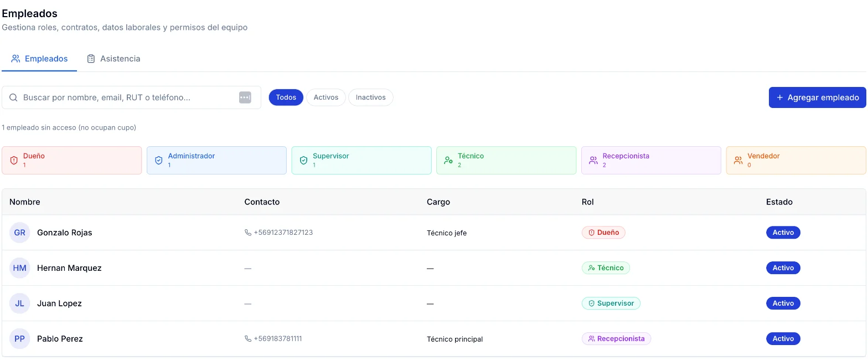Click the Técnico role badge for Hernan Marquez
This screenshot has width=868, height=360.
click(x=606, y=268)
